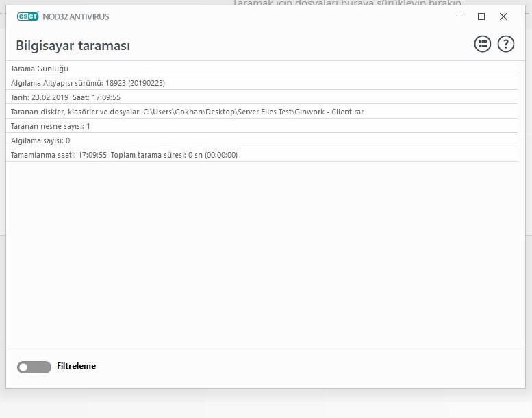Screen dimensions: 532x418
Task: Select the 'Taranan nesne sayısı: 1' row
Action: pos(262,126)
